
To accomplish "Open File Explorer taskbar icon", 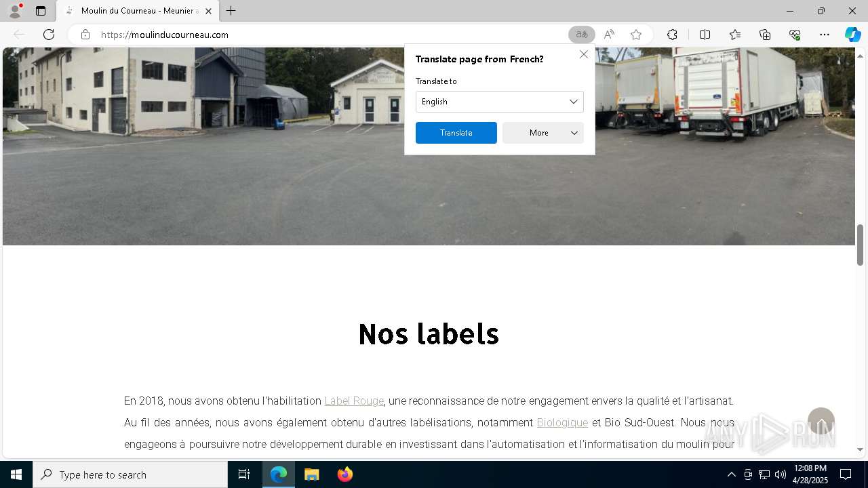I will [312, 474].
